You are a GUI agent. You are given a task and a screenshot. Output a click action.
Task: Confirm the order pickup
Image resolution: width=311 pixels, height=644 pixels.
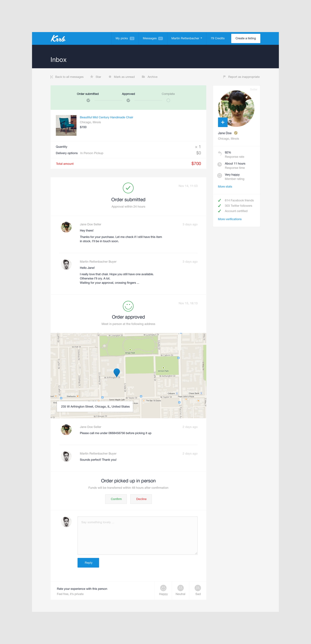coord(116,499)
